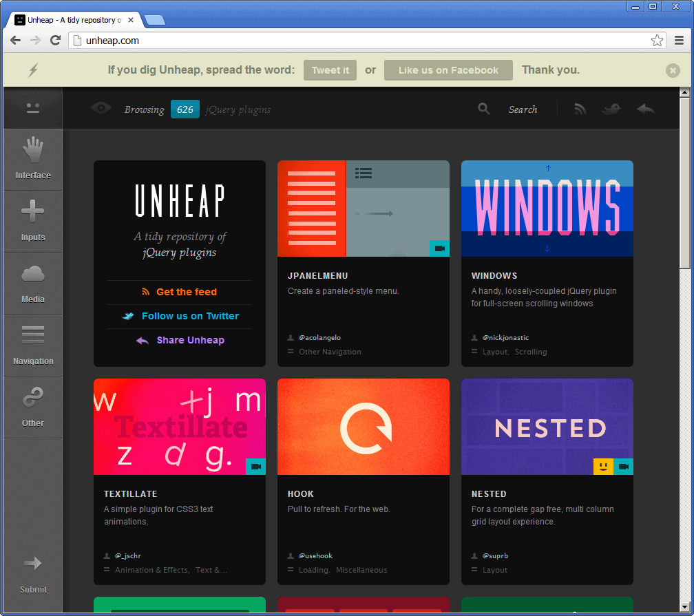
Task: Bookmark page with the star icon
Action: click(x=657, y=41)
